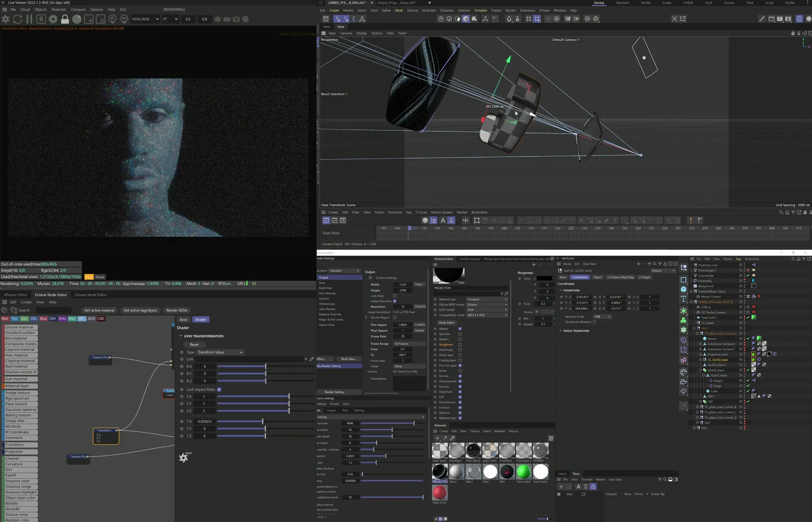Adjust the T.X transform slider
The width and height of the screenshot is (812, 522).
[x=265, y=421]
